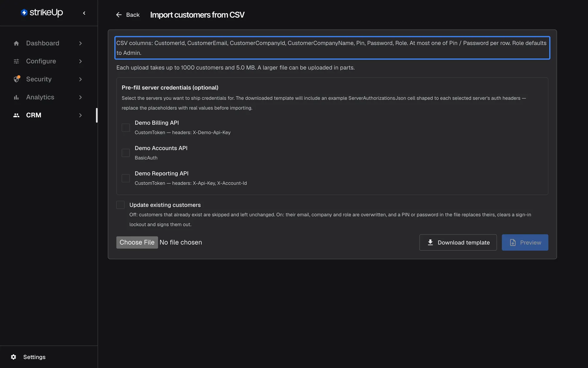
Task: Open Settings in the sidebar
Action: (x=28, y=357)
